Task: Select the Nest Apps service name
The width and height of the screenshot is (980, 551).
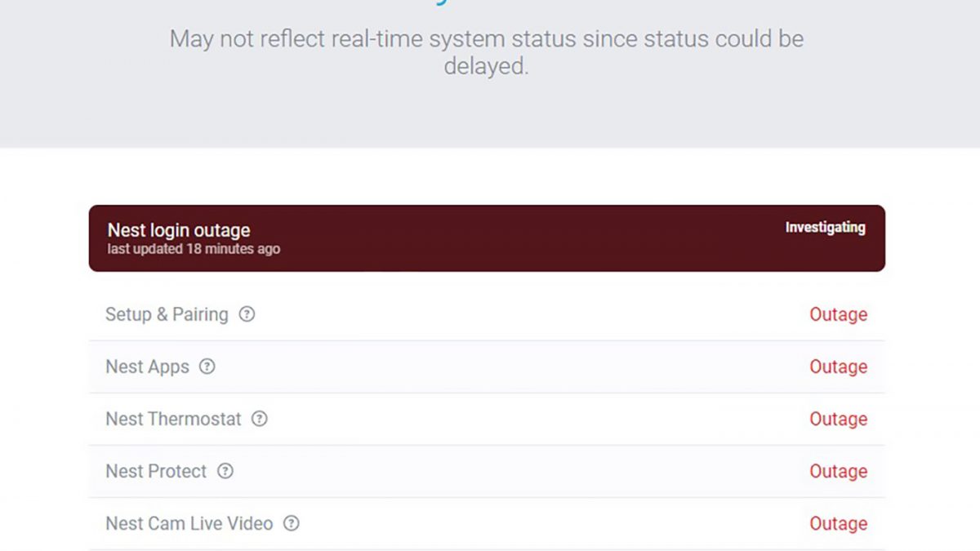Action: tap(147, 367)
